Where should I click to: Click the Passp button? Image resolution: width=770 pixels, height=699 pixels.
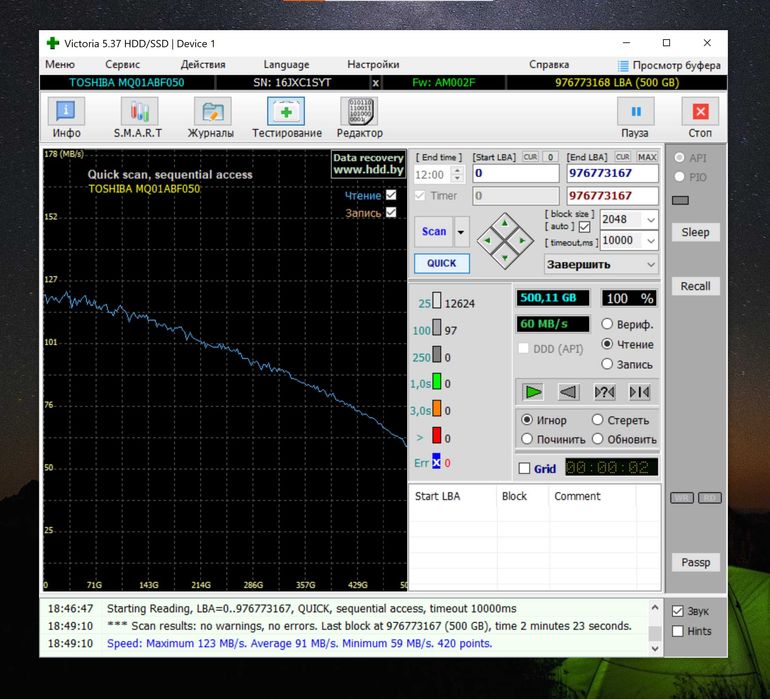[x=695, y=562]
